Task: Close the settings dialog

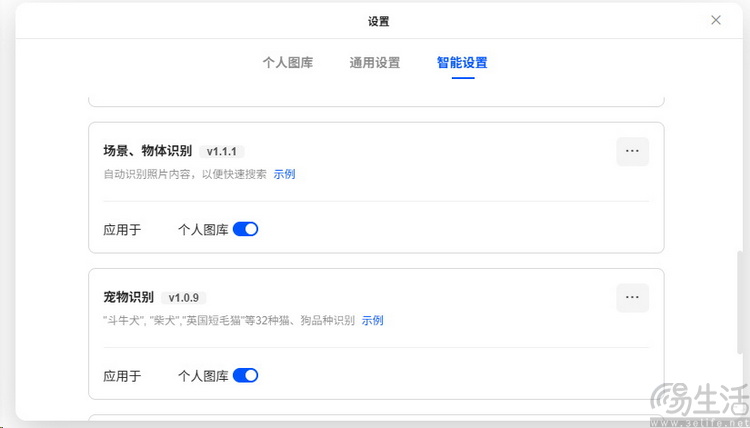Action: click(716, 20)
